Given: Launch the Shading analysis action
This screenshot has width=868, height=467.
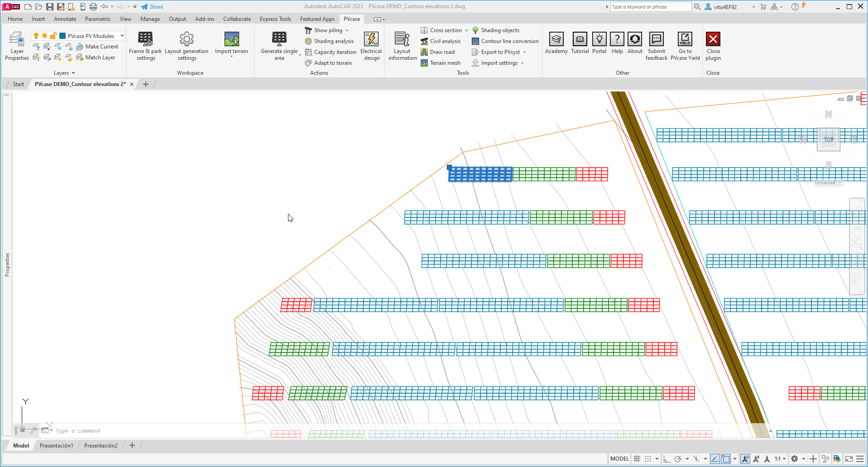Looking at the screenshot, I should pos(329,41).
